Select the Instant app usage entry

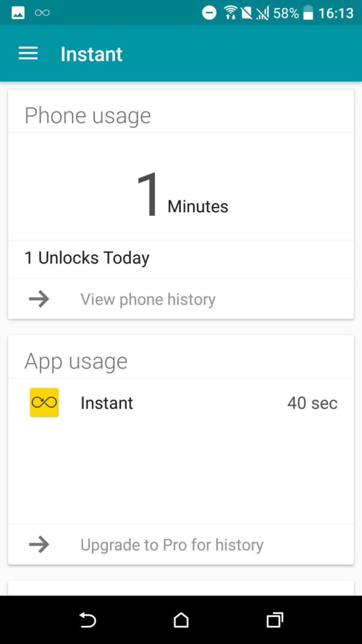click(x=107, y=402)
